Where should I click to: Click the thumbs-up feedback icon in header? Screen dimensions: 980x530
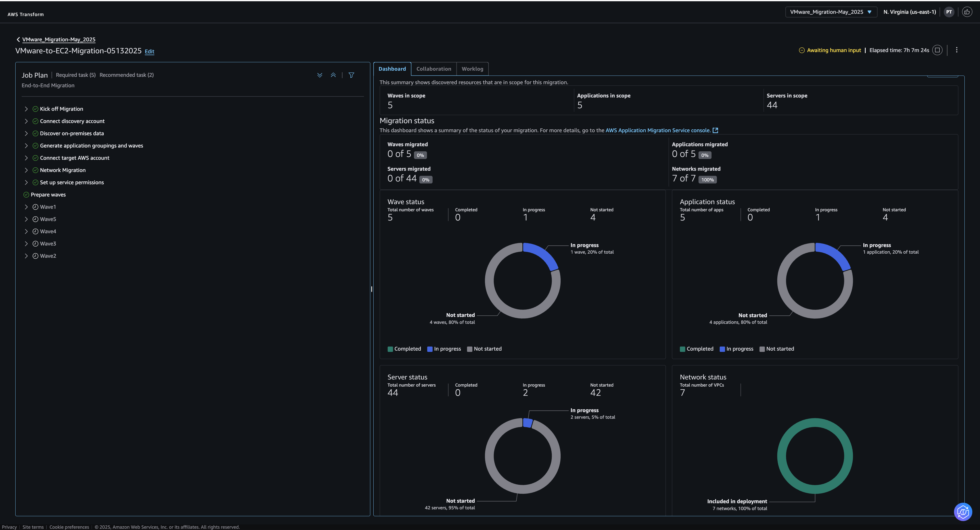pos(967,12)
